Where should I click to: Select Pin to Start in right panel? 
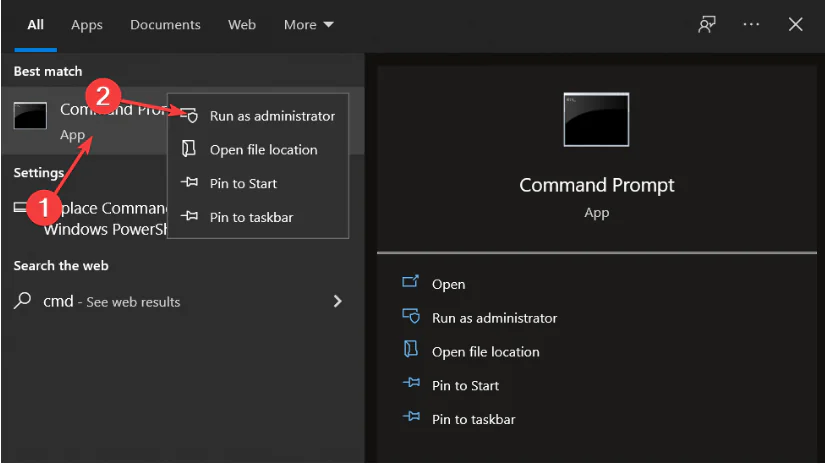coord(465,385)
